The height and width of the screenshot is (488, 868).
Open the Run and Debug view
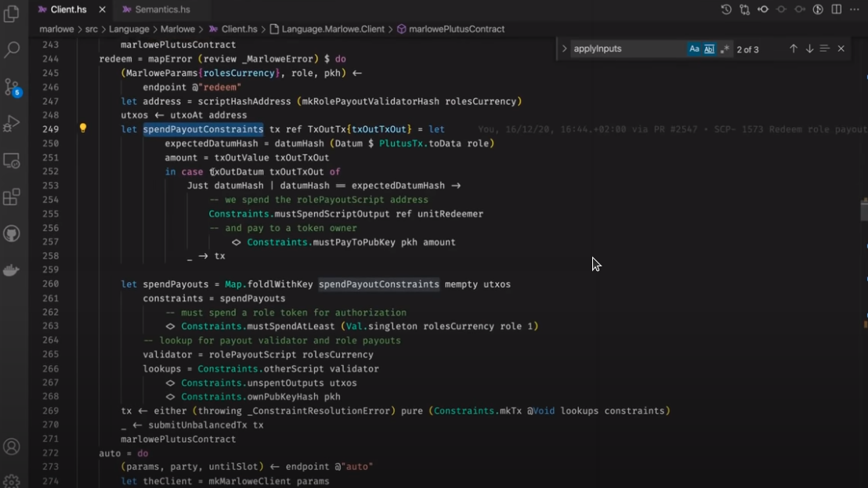point(12,124)
